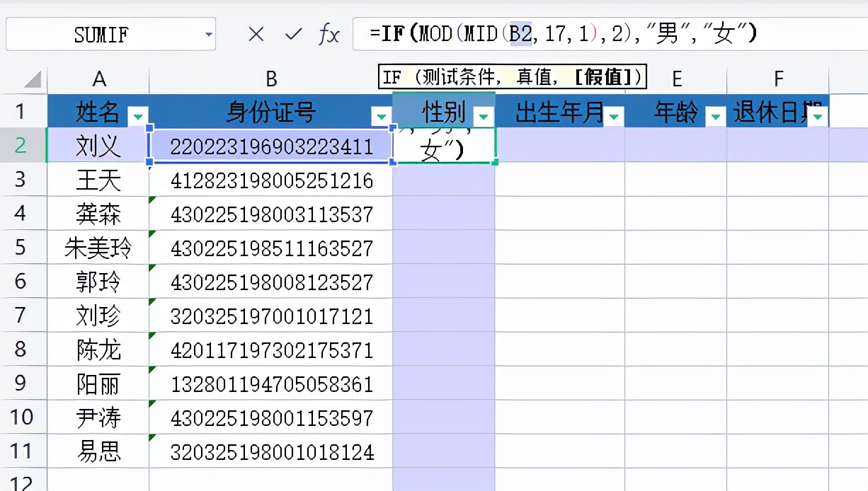Click the IF function name in tooltip
Screen dimensions: 868x491
click(392, 77)
